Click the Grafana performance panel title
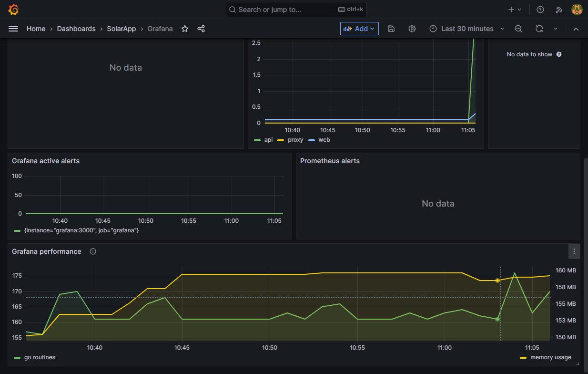Screen dimensions: 588x374 point(47,251)
